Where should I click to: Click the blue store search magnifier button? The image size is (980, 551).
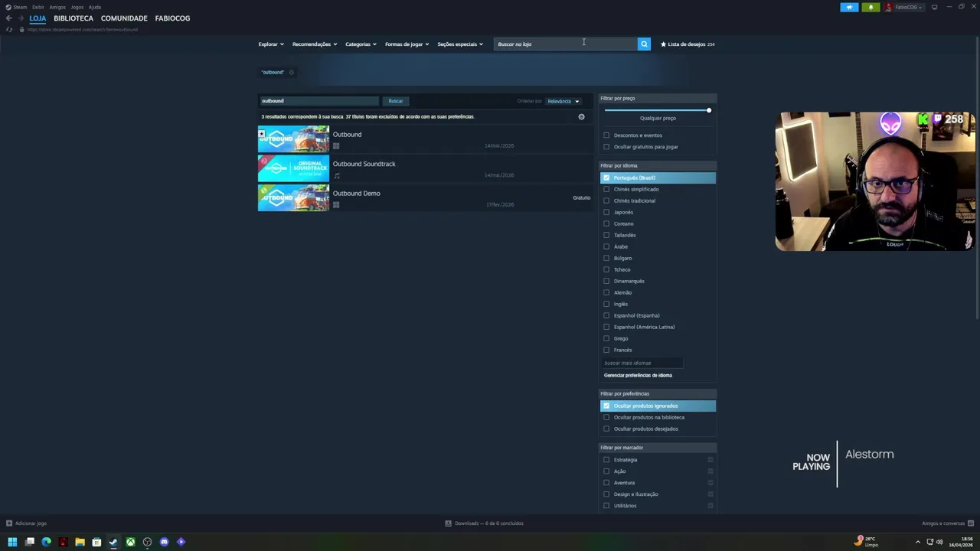(644, 44)
